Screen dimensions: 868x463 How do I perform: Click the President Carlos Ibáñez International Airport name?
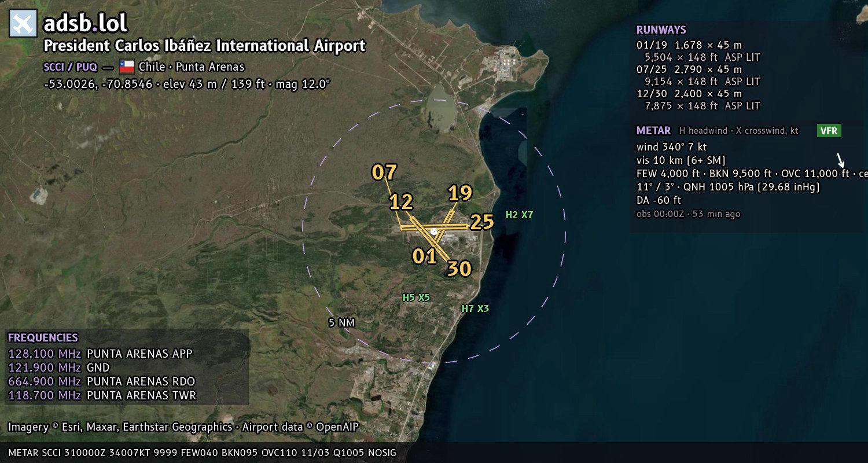pos(205,46)
